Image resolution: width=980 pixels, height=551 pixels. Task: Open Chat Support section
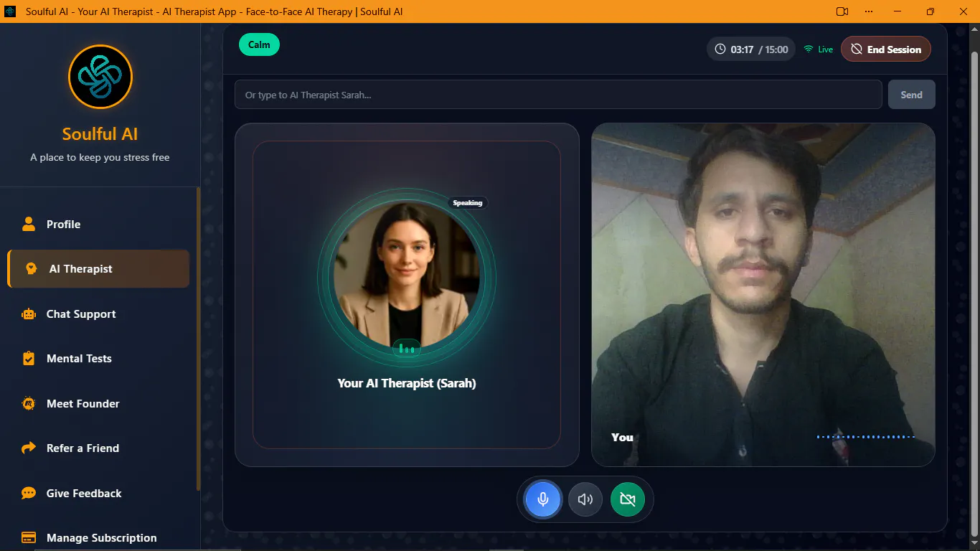[x=98, y=314]
